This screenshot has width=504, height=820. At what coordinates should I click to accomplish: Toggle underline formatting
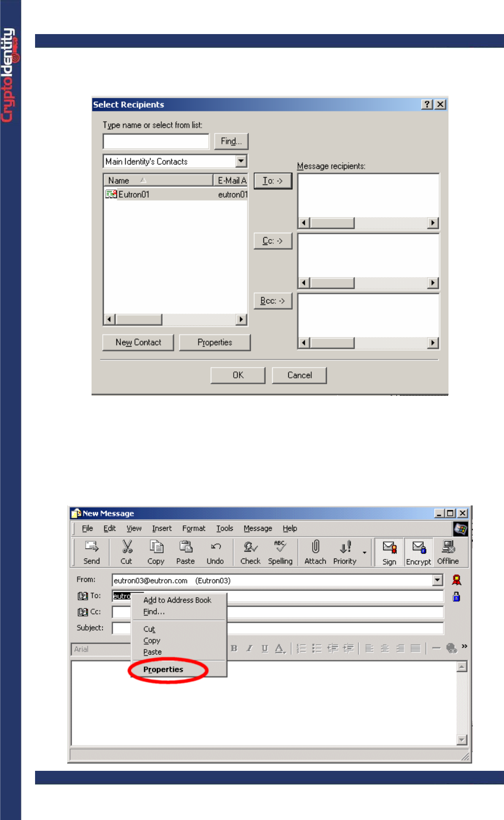click(264, 649)
